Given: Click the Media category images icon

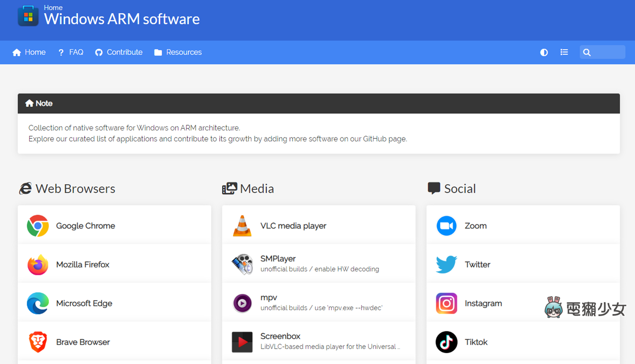Looking at the screenshot, I should [229, 189].
